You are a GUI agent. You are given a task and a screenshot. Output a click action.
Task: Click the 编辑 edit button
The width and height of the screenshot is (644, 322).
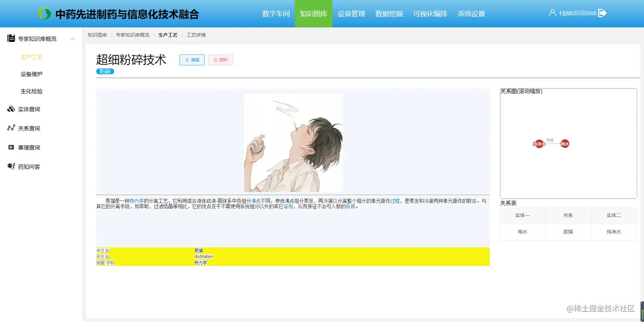tap(192, 60)
